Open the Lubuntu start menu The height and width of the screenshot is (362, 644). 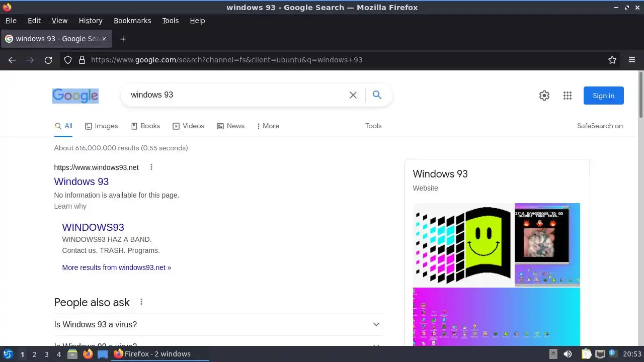[x=8, y=354]
